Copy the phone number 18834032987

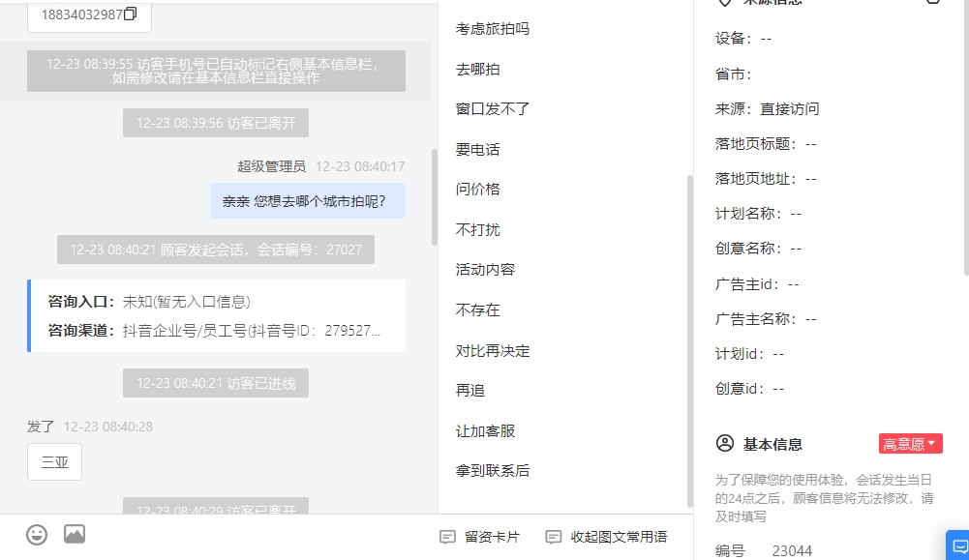pos(130,15)
